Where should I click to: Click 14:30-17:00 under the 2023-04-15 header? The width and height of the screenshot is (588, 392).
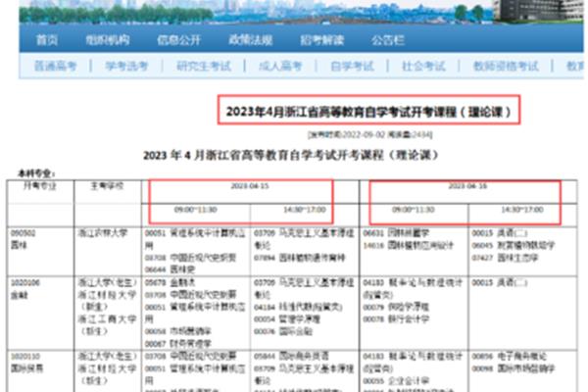click(305, 210)
